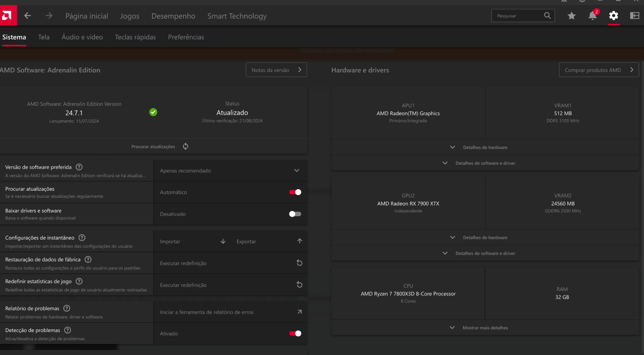Click the 32 GB RAM value
The height and width of the screenshot is (355, 644).
(x=562, y=297)
